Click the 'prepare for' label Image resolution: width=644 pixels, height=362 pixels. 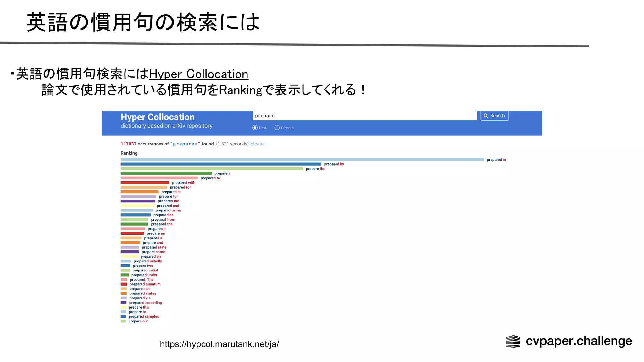point(168,197)
